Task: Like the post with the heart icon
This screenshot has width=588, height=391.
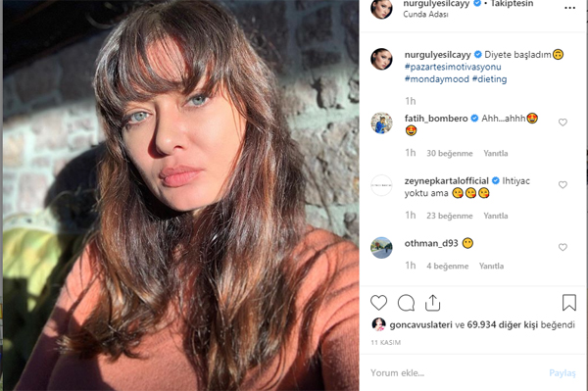Action: tap(378, 303)
